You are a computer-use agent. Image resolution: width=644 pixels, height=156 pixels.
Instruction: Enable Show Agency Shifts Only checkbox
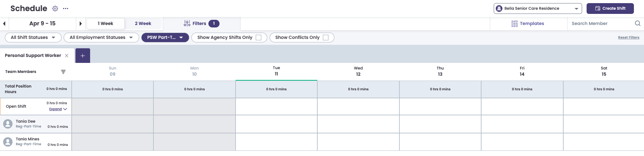pos(259,38)
